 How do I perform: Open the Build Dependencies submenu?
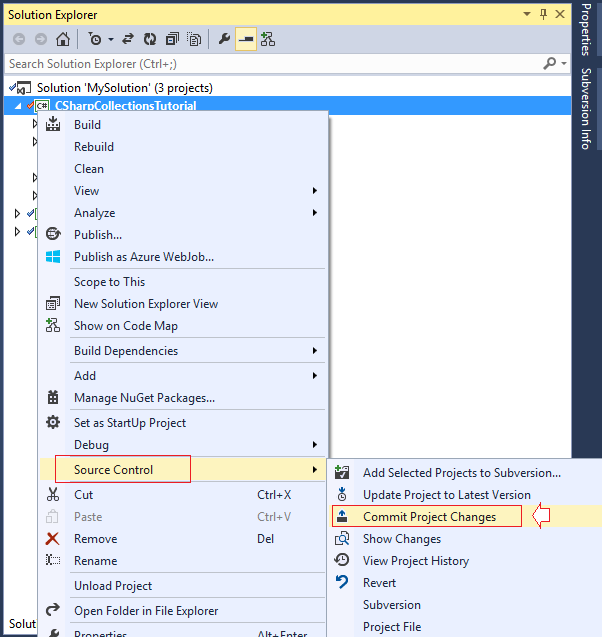(x=184, y=351)
